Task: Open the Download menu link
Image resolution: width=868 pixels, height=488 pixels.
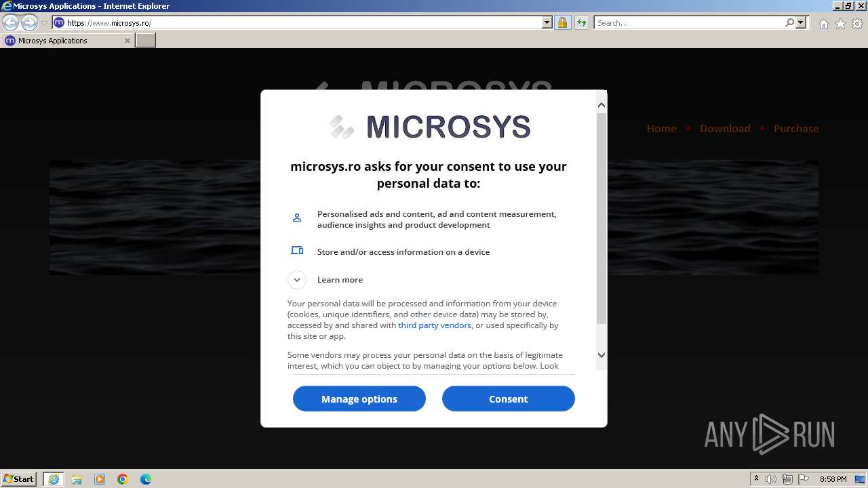Action: [725, 128]
